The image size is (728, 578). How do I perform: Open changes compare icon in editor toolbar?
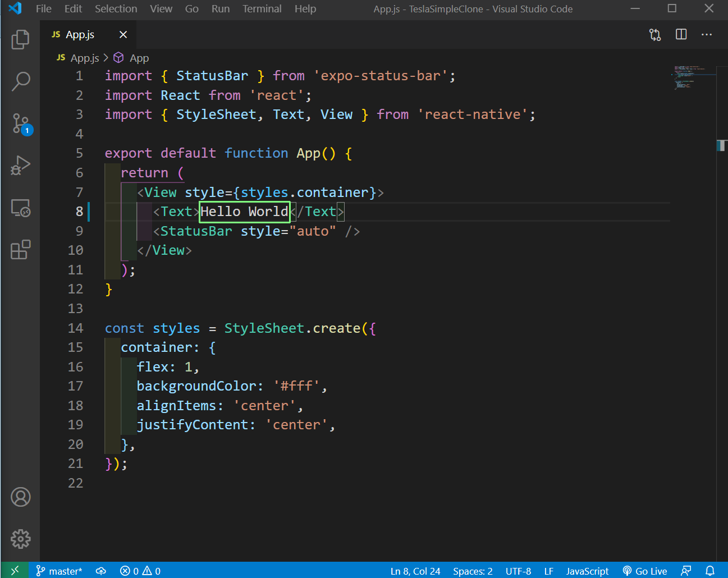coord(655,35)
